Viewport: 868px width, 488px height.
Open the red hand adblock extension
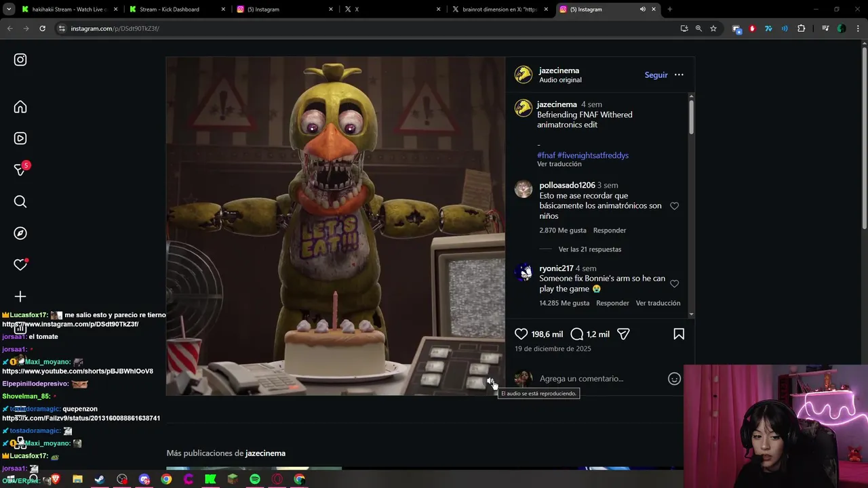(752, 28)
